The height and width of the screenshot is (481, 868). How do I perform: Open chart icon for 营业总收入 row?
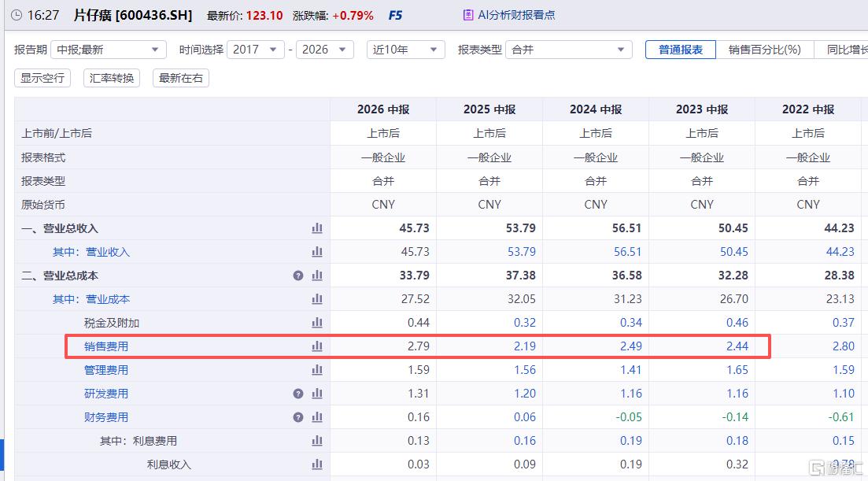click(317, 228)
